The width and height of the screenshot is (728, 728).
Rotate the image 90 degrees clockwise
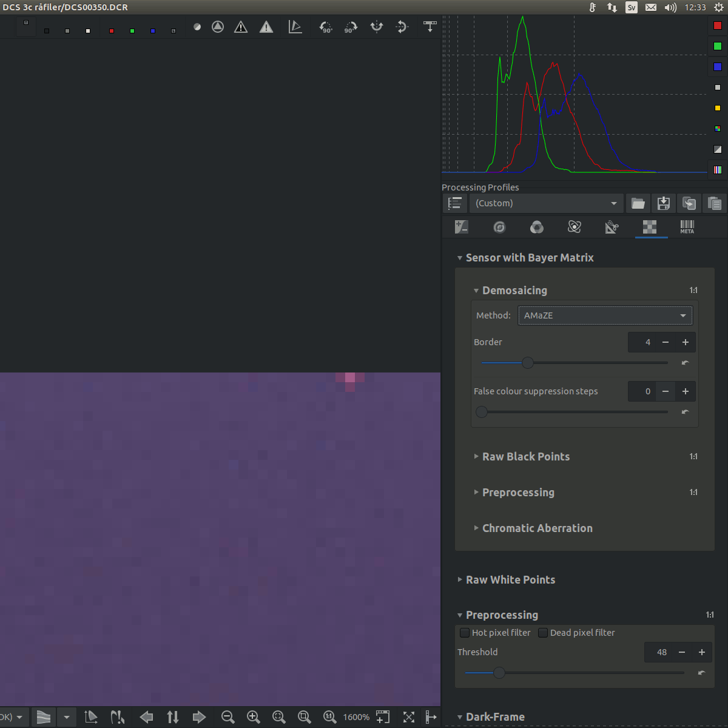[x=351, y=27]
